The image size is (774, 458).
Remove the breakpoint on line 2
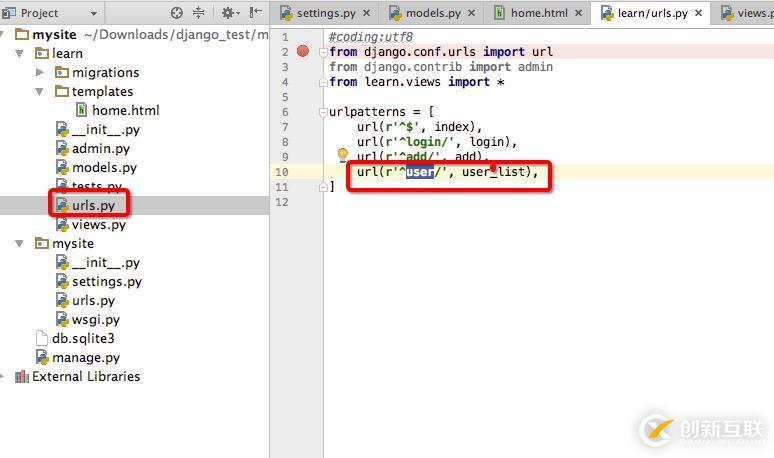pos(303,51)
